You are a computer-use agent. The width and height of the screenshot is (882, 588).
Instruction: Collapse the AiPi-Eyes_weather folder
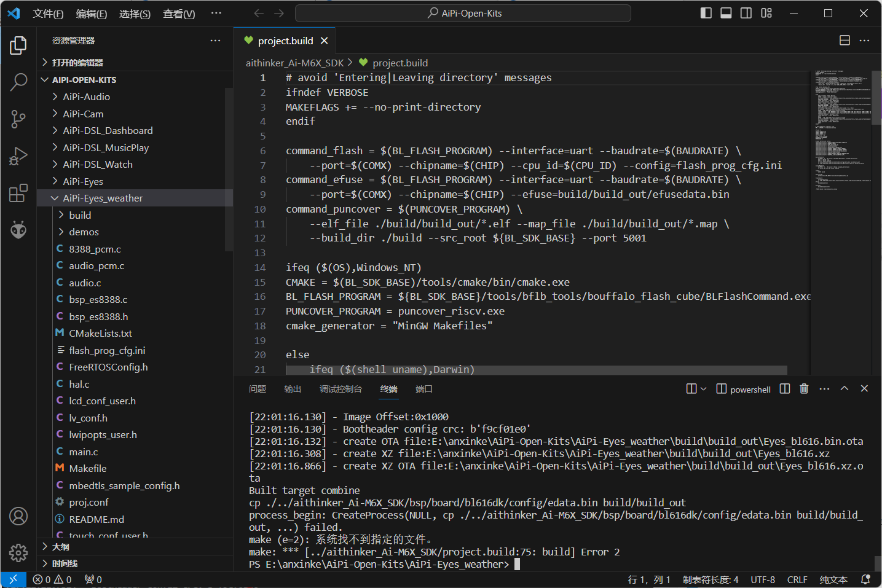135,198
